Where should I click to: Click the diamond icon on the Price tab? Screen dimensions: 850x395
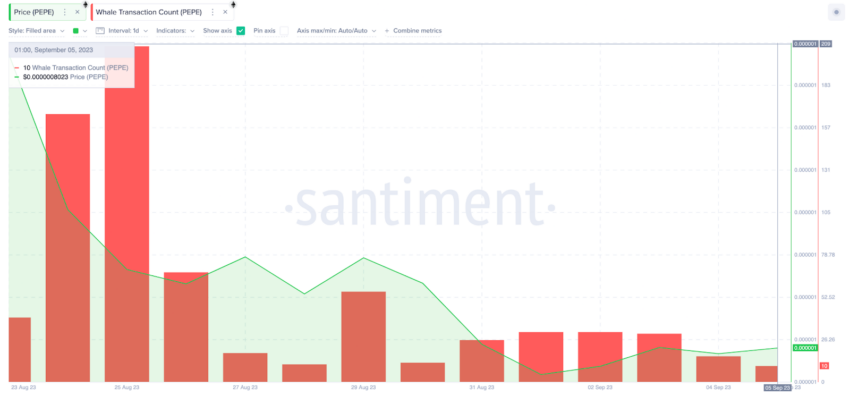tap(85, 4)
